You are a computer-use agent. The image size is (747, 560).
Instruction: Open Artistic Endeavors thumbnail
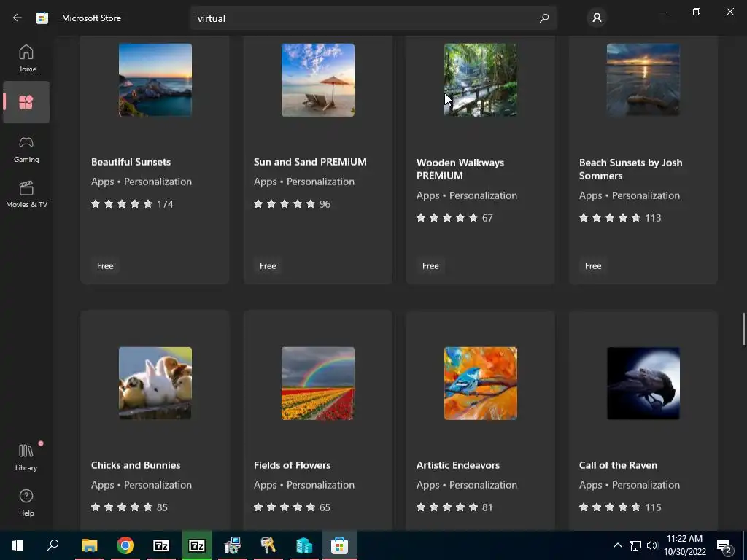point(480,384)
